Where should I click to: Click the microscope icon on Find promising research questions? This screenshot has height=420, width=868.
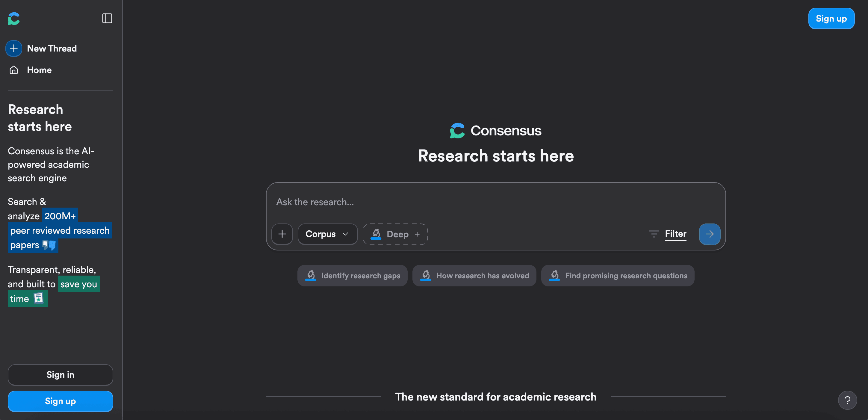click(554, 275)
